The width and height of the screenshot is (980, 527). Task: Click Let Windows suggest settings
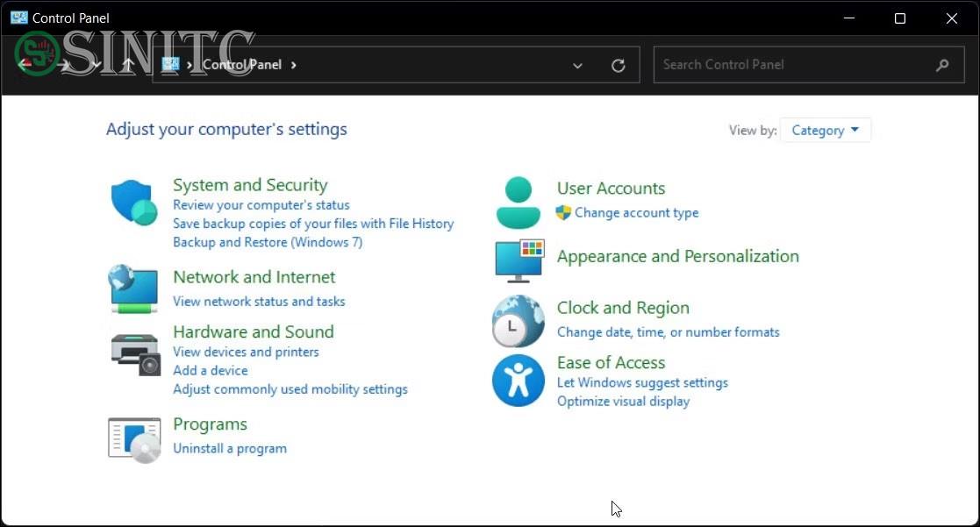[x=642, y=383]
